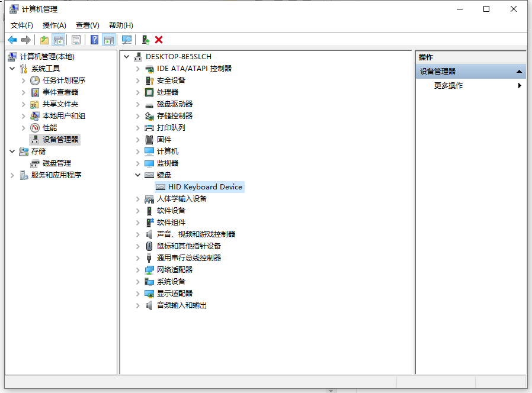Select HID Keyboard Device entry
The image size is (532, 393).
(205, 187)
